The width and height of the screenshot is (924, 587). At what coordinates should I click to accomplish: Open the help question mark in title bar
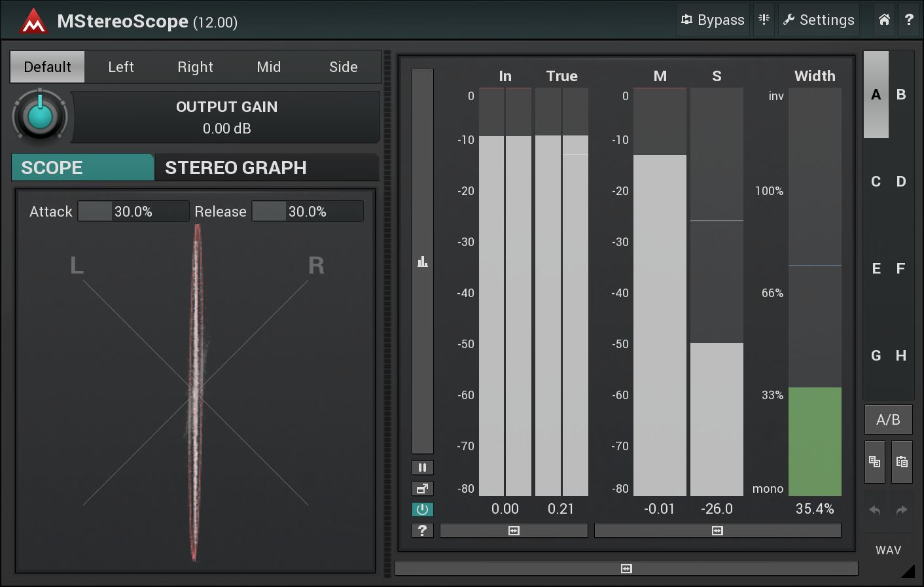(909, 20)
